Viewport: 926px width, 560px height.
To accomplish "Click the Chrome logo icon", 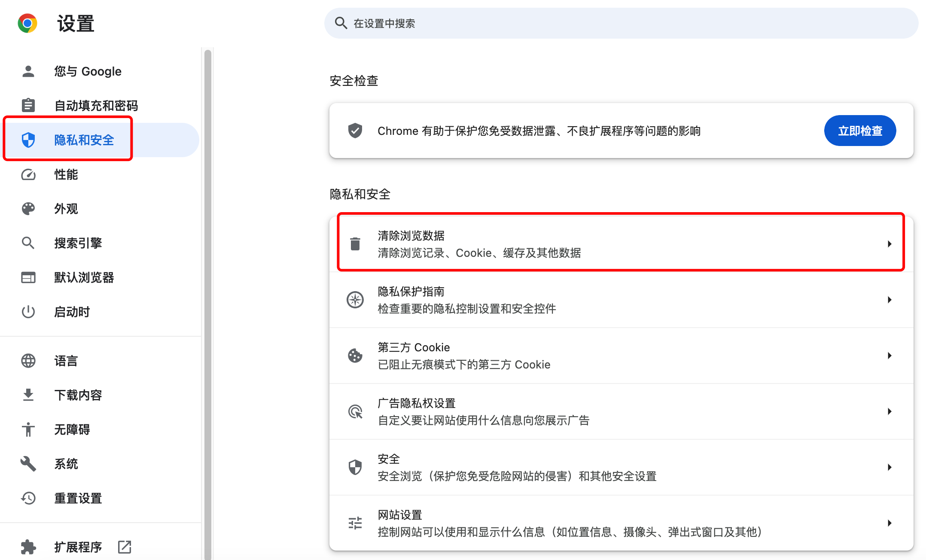I will (x=27, y=23).
